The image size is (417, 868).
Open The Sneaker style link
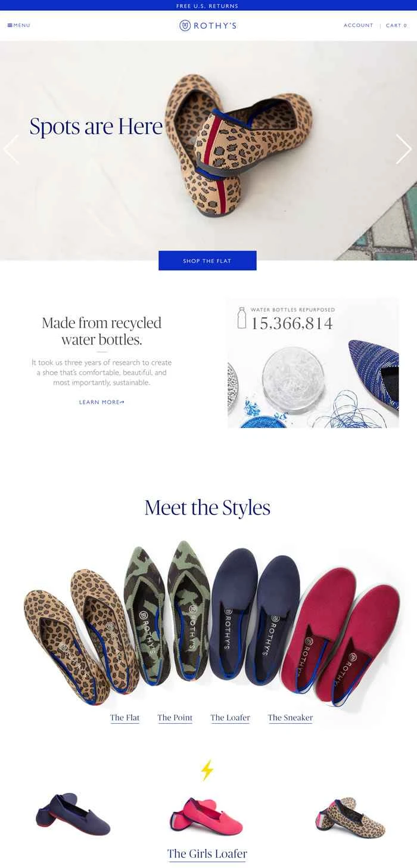pyautogui.click(x=290, y=718)
